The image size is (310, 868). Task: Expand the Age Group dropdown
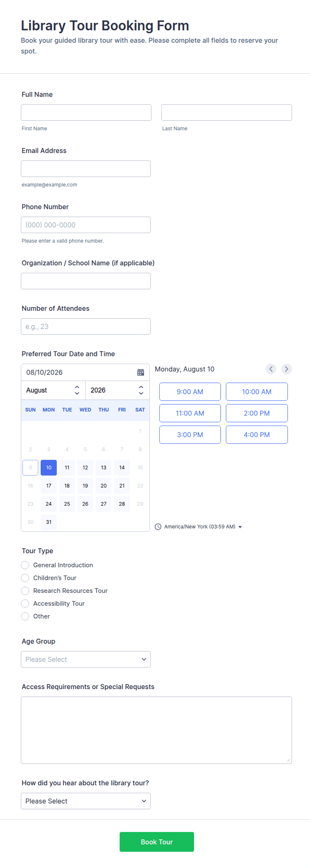[x=86, y=659]
